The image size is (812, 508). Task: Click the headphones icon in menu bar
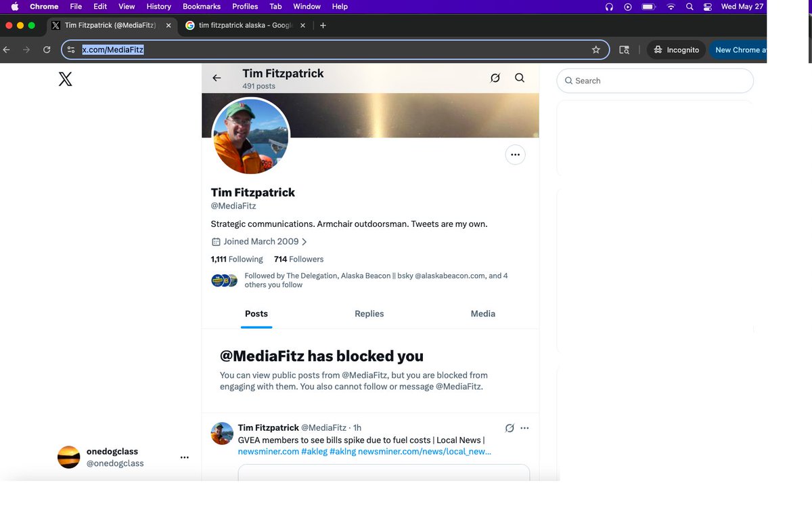tap(609, 6)
